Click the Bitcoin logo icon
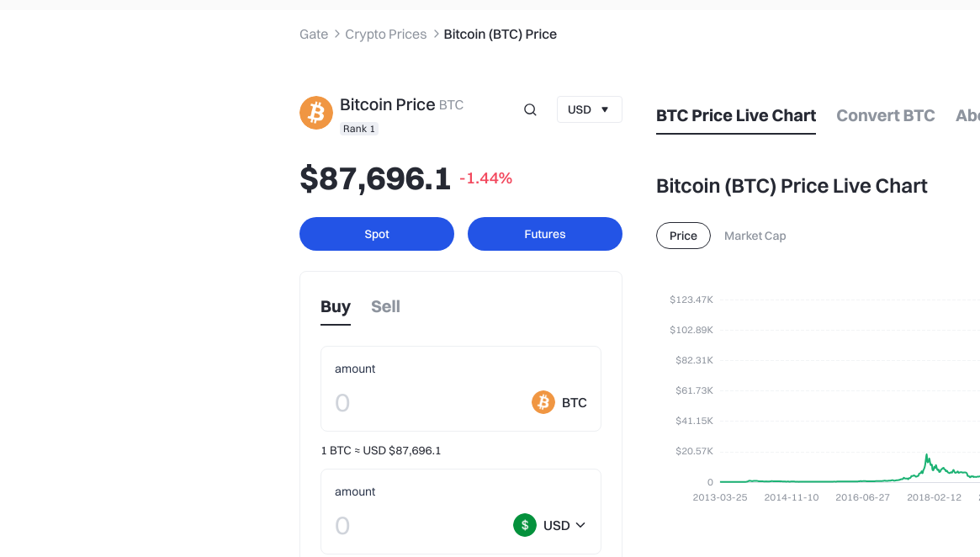The image size is (980, 557). [x=315, y=113]
